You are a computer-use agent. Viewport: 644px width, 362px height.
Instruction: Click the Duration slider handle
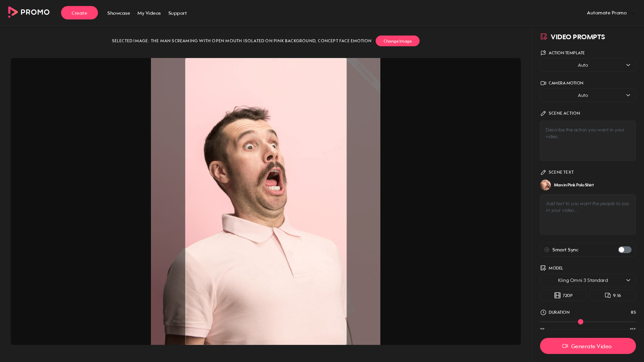[581, 322]
